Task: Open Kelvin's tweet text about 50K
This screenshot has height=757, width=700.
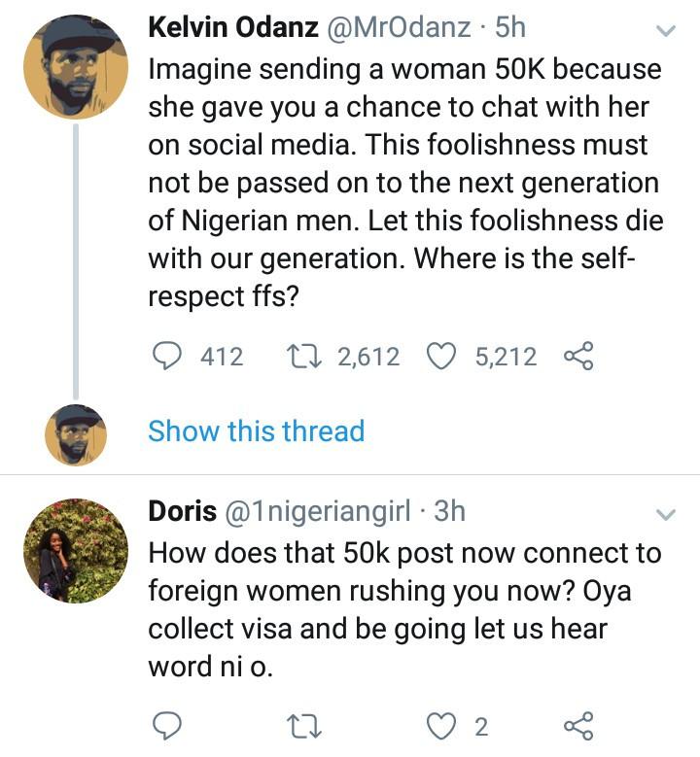Action: tap(403, 183)
